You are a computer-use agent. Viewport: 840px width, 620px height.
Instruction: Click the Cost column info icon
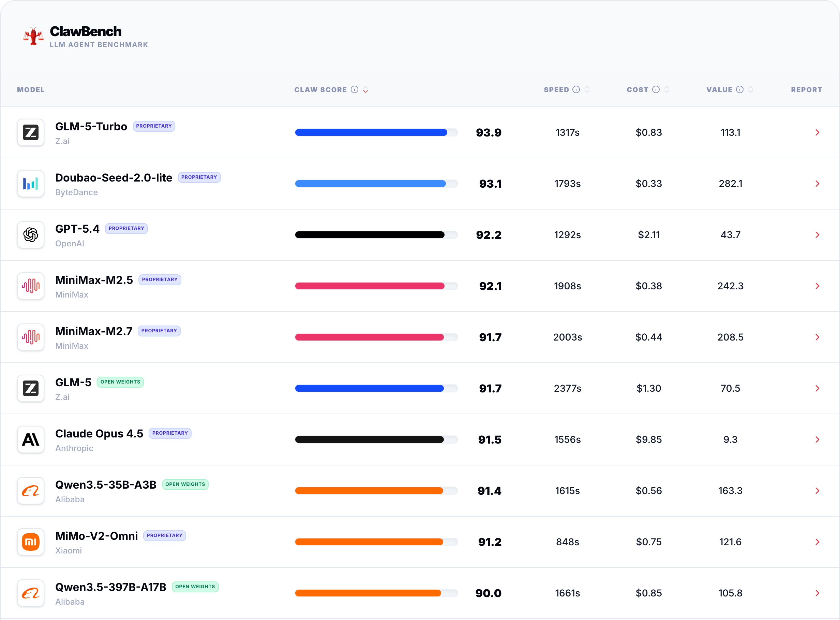[656, 89]
